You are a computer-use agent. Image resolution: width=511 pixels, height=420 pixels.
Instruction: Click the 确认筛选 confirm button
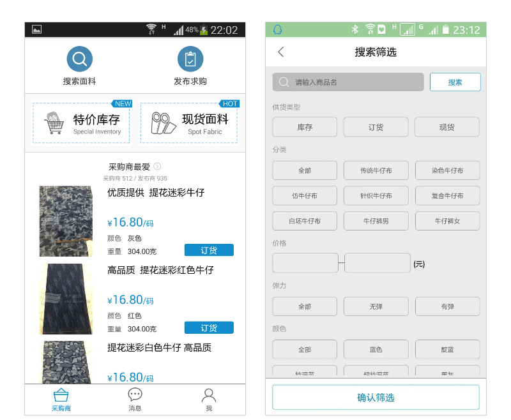[x=376, y=397]
